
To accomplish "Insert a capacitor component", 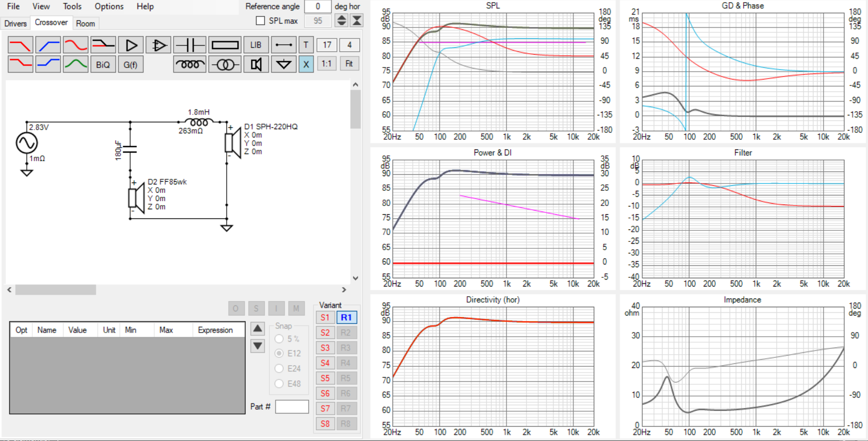I will (189, 45).
